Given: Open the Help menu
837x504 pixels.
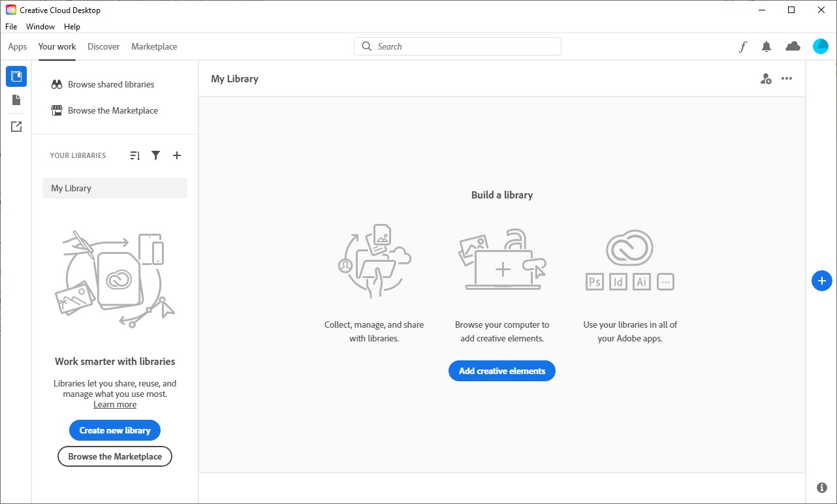Looking at the screenshot, I should [x=72, y=26].
